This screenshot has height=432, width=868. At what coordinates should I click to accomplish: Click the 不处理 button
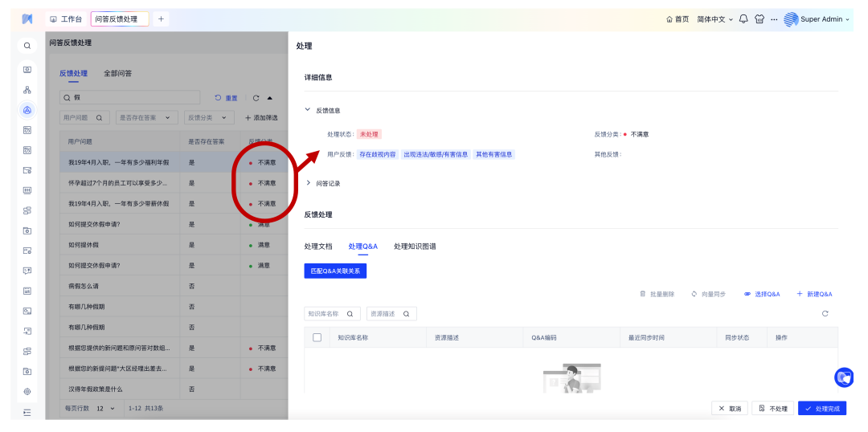point(772,409)
